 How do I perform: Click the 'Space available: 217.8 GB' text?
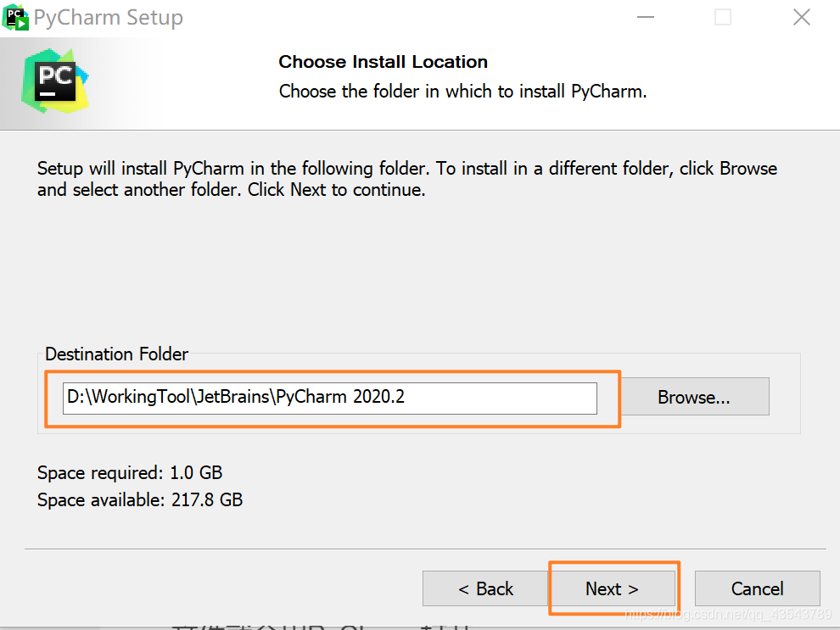pos(140,499)
